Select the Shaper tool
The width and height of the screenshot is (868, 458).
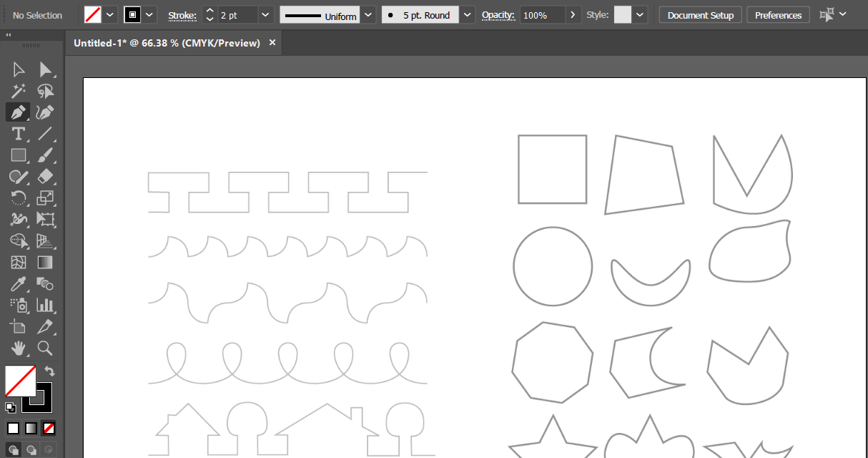[19, 177]
